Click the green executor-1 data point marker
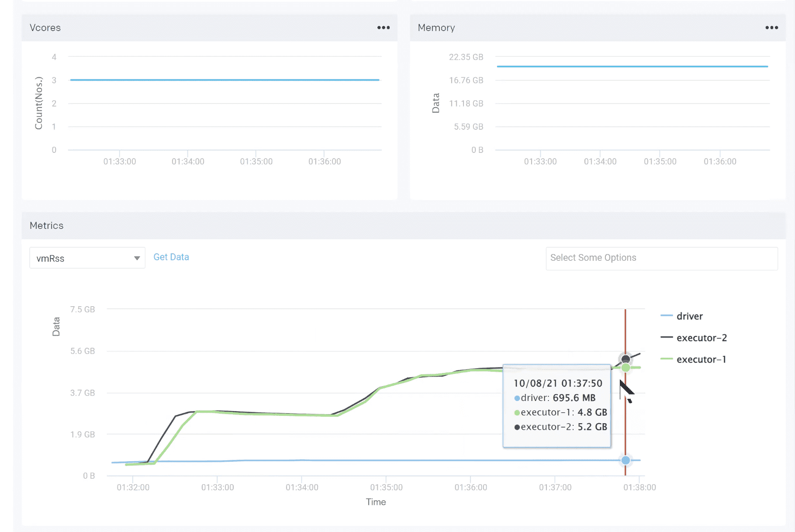This screenshot has height=532, width=795. (626, 368)
